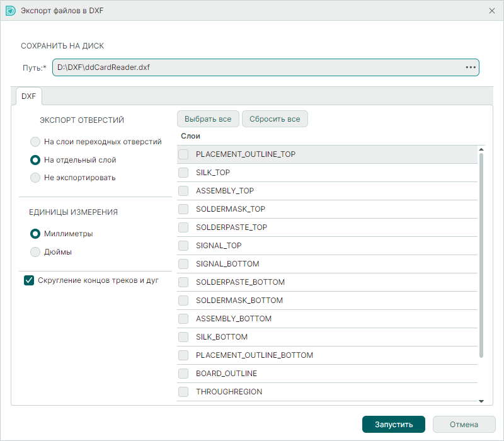Switch to the DXF tab
The height and width of the screenshot is (441, 504).
click(x=28, y=96)
